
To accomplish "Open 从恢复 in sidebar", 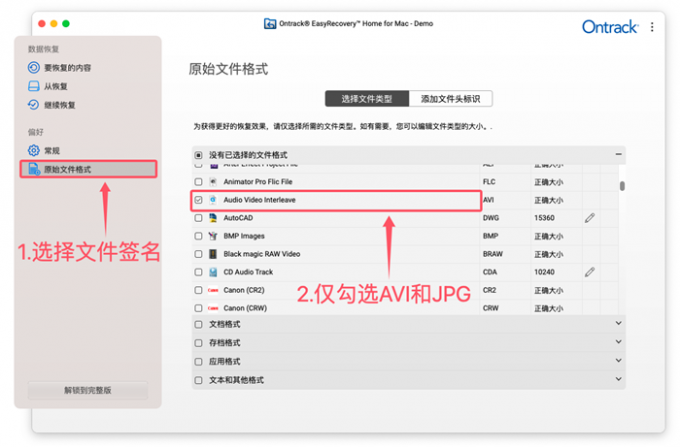I will [x=56, y=86].
